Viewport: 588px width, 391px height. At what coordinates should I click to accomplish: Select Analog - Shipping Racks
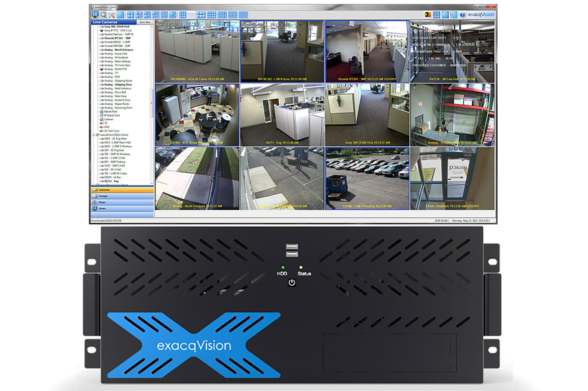118,81
